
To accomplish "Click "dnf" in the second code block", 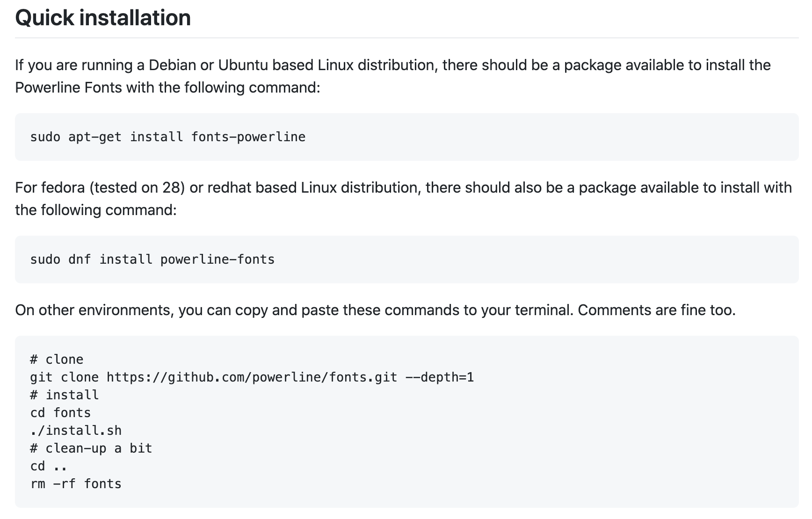I will (x=80, y=259).
